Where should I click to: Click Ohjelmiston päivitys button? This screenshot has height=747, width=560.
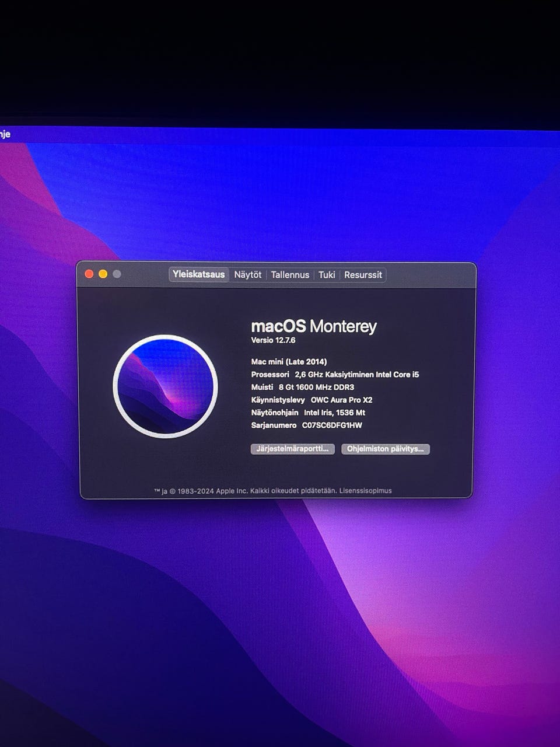(386, 449)
